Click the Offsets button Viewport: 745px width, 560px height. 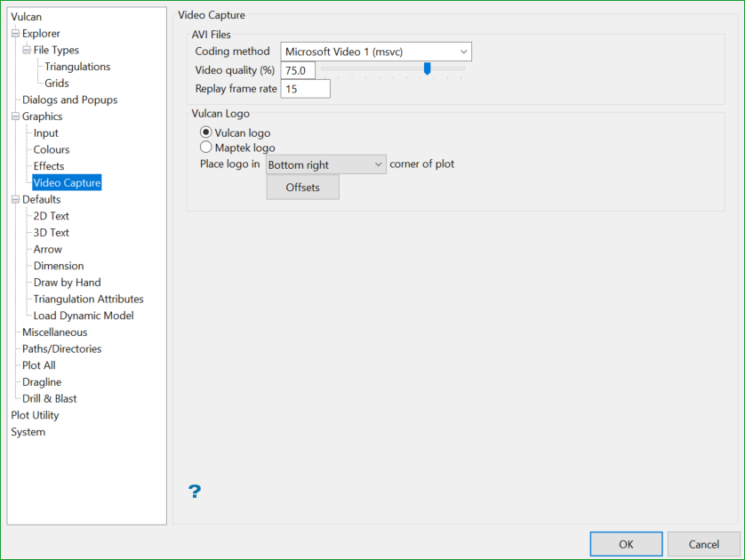pos(302,188)
